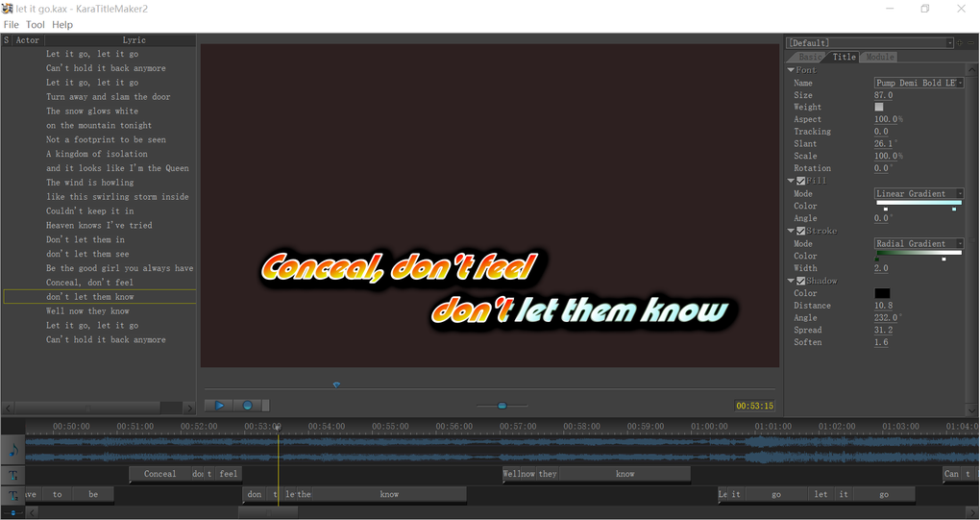Click the Shadow Spread value 31.2
The image size is (980, 520).
point(883,330)
